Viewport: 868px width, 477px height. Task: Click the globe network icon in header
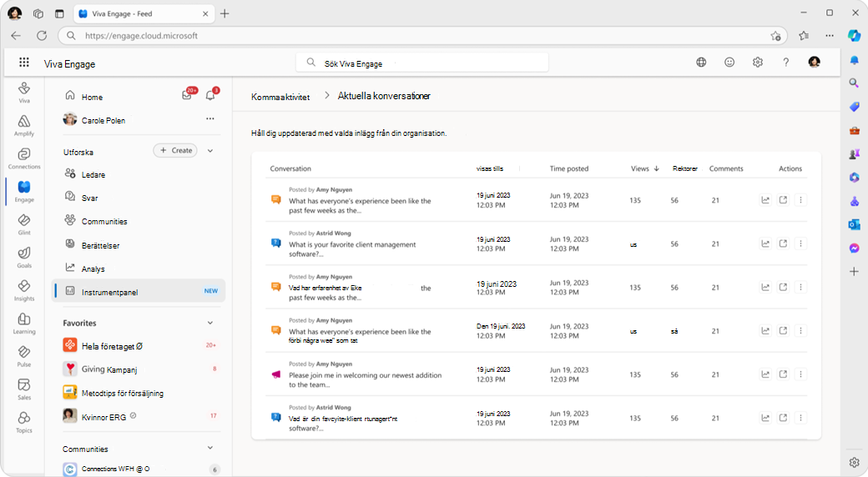701,63
